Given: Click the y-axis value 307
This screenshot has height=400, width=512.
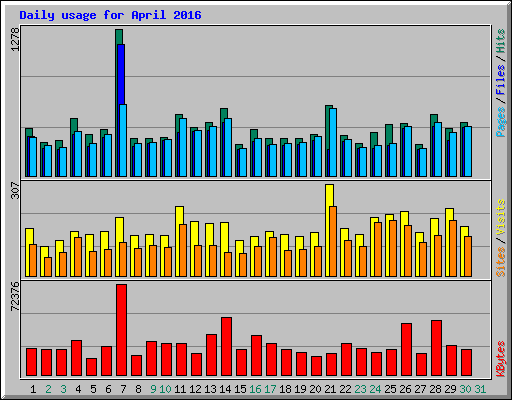Looking at the screenshot, I should (x=15, y=190).
